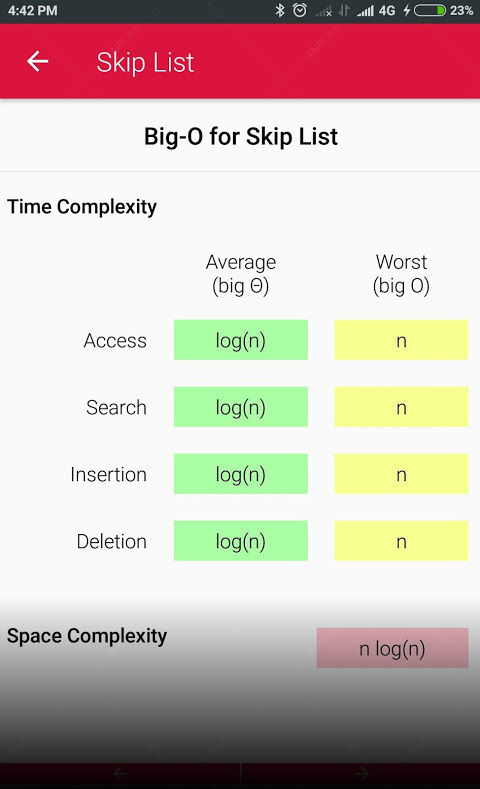480x789 pixels.
Task: Tap the alarm clock status icon
Action: coord(300,11)
